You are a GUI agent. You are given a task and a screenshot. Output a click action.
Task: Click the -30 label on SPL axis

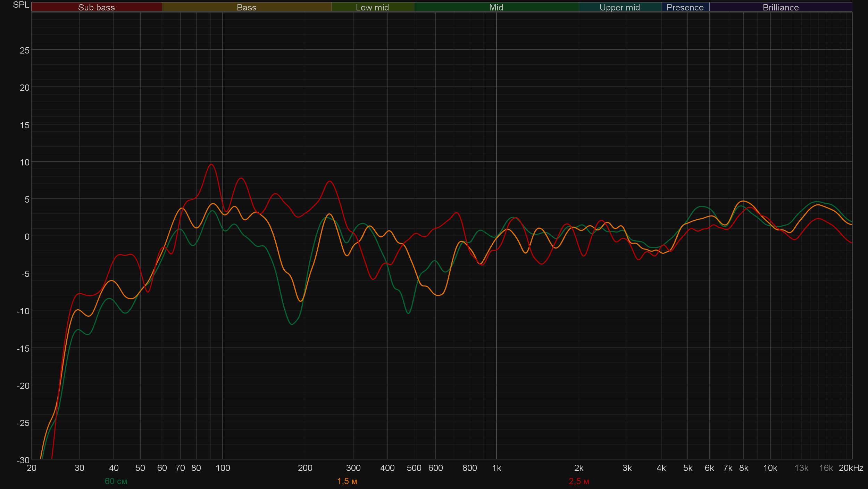(x=23, y=460)
